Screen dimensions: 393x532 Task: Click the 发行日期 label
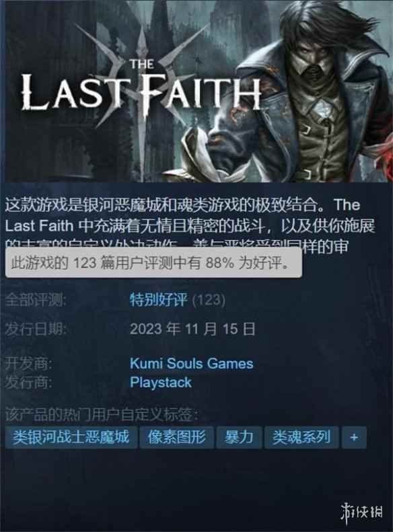(36, 329)
